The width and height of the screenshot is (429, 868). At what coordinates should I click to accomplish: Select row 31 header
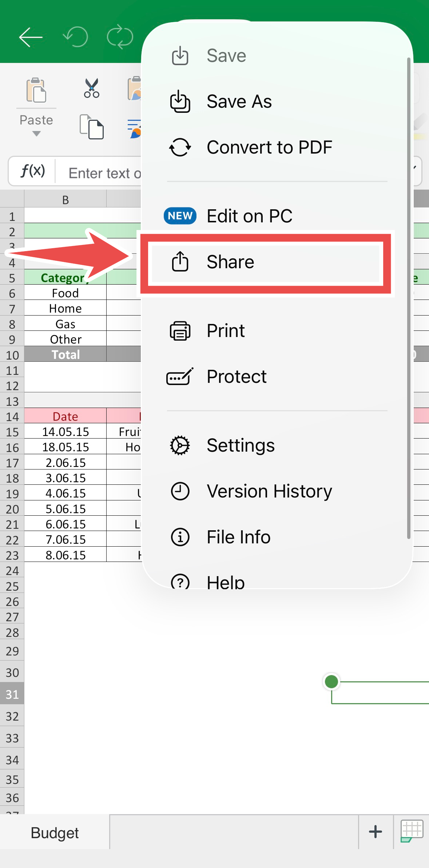click(x=12, y=694)
